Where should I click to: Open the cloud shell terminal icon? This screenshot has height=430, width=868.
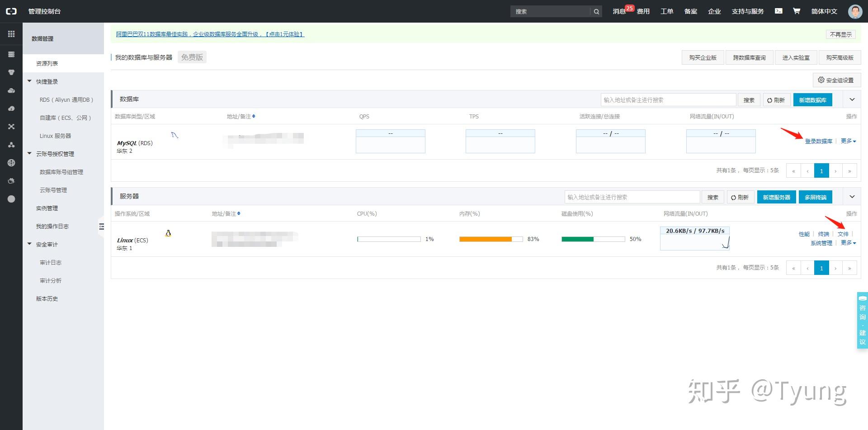[x=778, y=11]
